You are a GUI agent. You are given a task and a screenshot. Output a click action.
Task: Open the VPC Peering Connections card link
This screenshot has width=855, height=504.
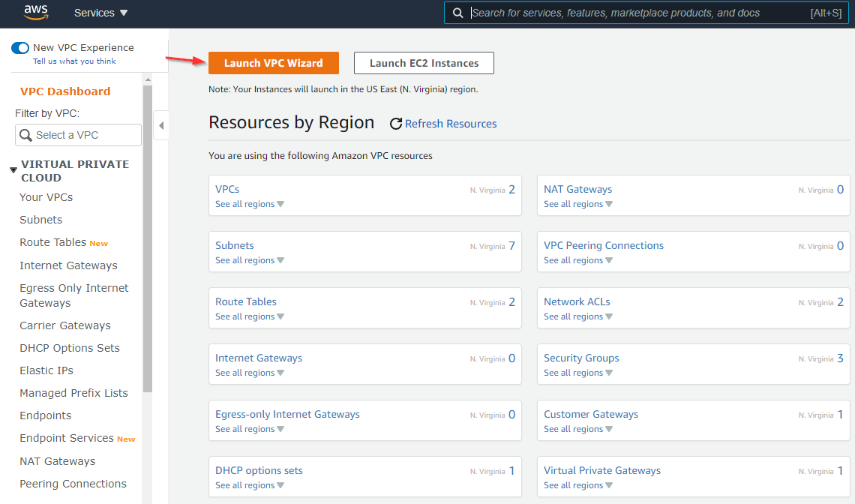click(604, 245)
